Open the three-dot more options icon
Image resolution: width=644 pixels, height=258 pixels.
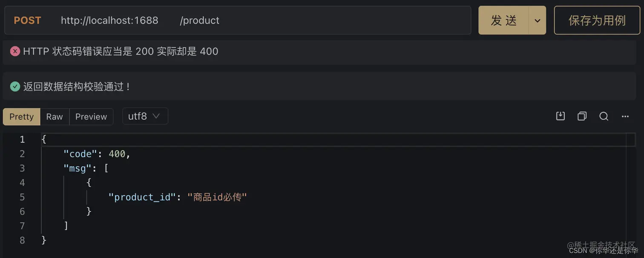click(x=625, y=116)
